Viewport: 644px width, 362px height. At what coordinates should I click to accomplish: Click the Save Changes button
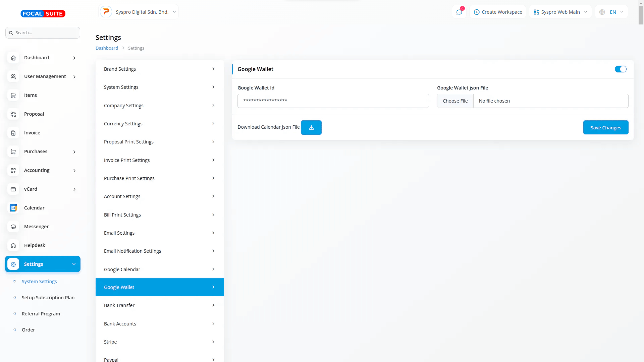(605, 127)
